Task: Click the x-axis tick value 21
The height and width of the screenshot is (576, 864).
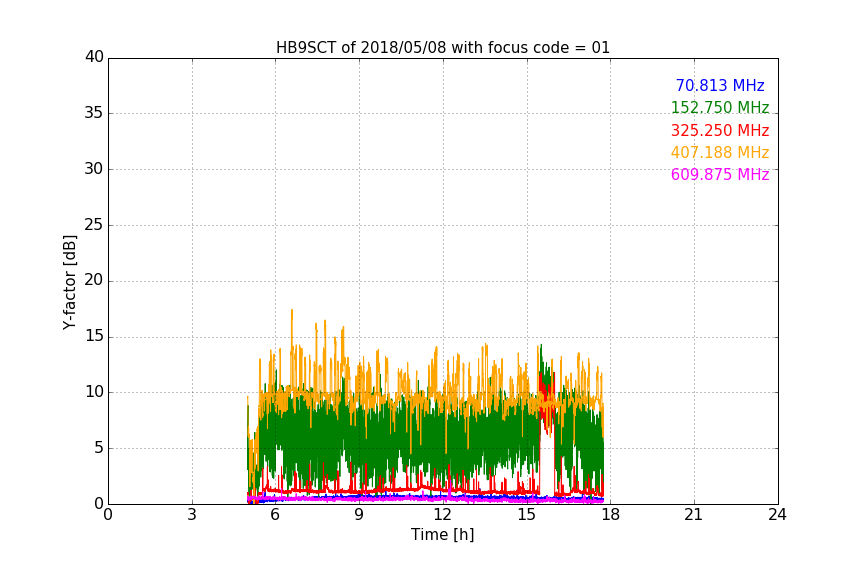Action: click(694, 515)
